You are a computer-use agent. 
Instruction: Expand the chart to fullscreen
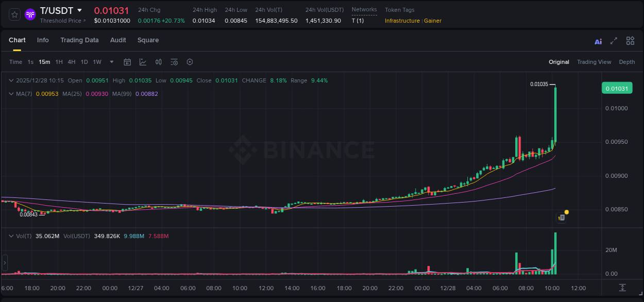[x=613, y=40]
